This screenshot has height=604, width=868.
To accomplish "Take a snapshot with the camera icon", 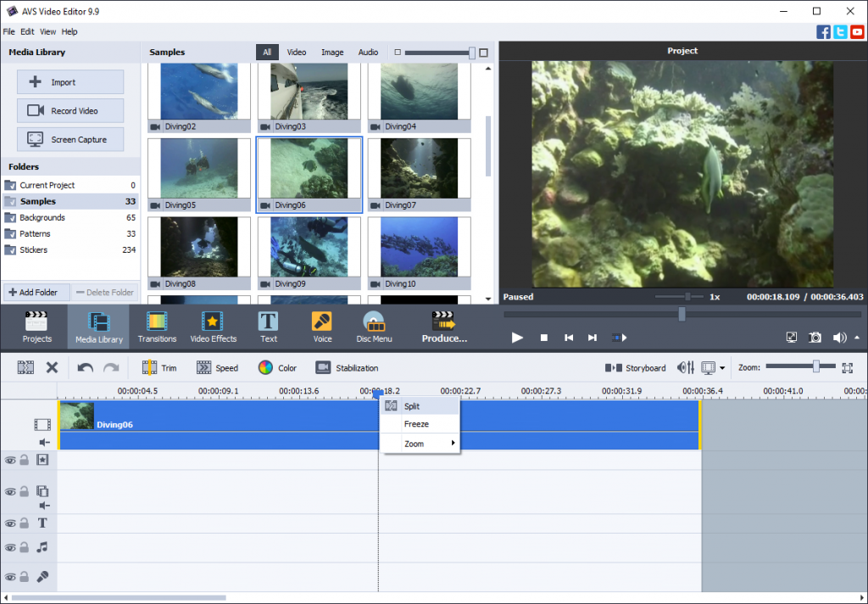I will (815, 338).
